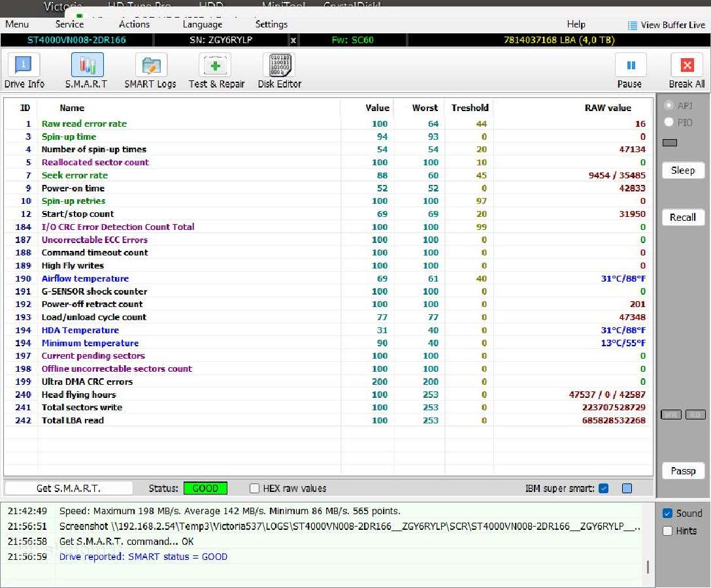Click the ID column header
The image size is (711, 588).
(x=25, y=108)
